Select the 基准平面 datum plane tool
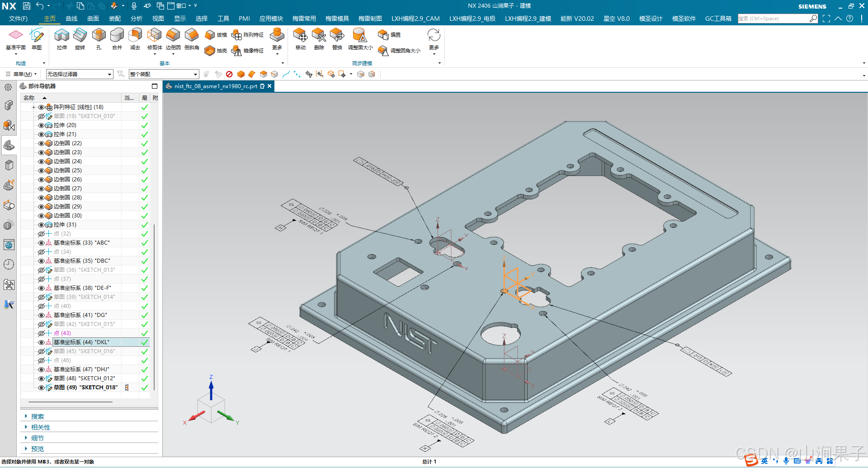This screenshot has height=468, width=868. click(x=16, y=39)
